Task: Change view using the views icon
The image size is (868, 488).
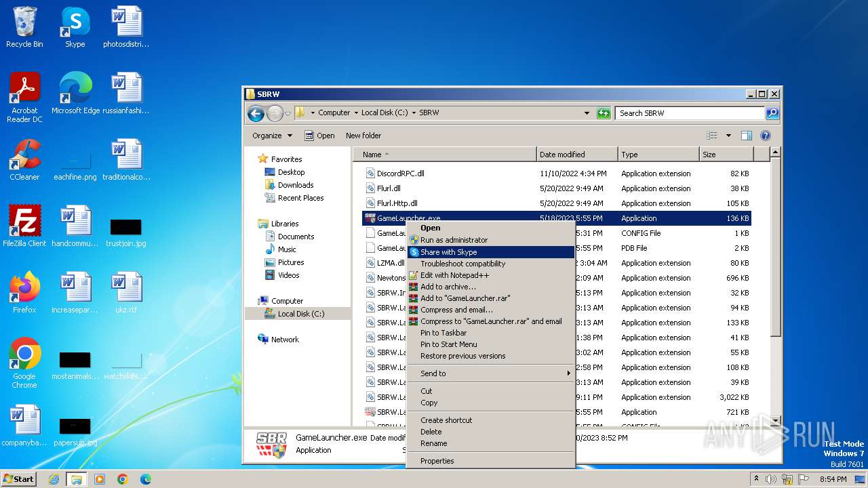Action: [712, 136]
